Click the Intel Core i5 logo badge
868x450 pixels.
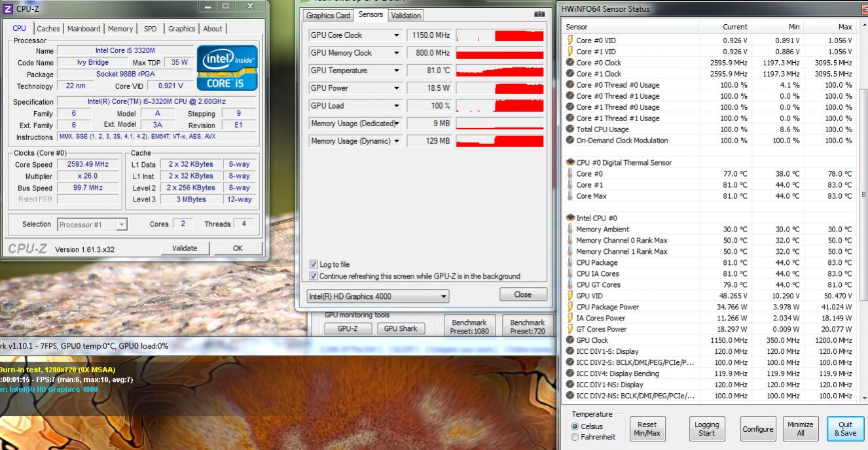(227, 67)
